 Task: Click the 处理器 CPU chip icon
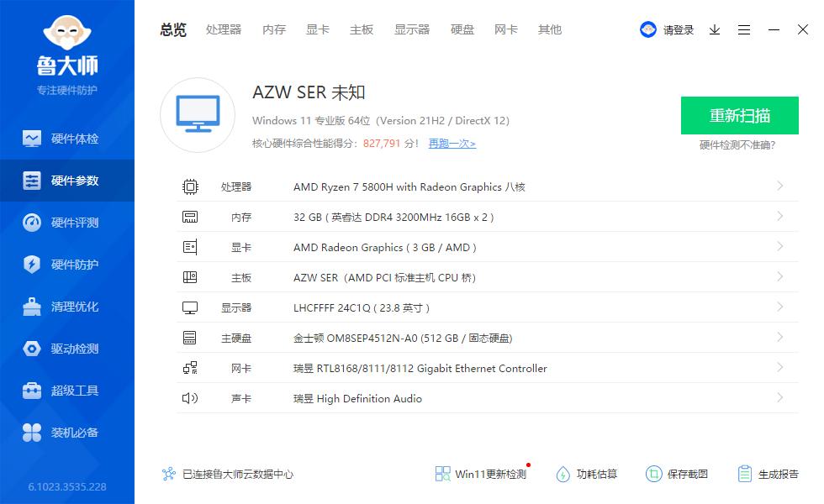190,186
